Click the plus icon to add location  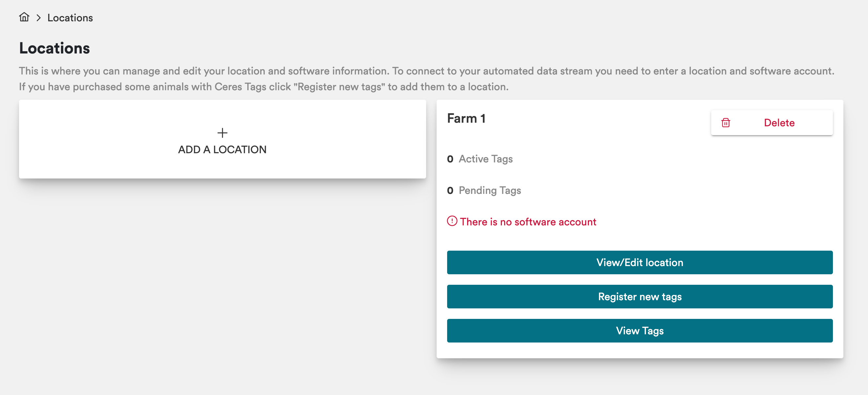pyautogui.click(x=222, y=133)
